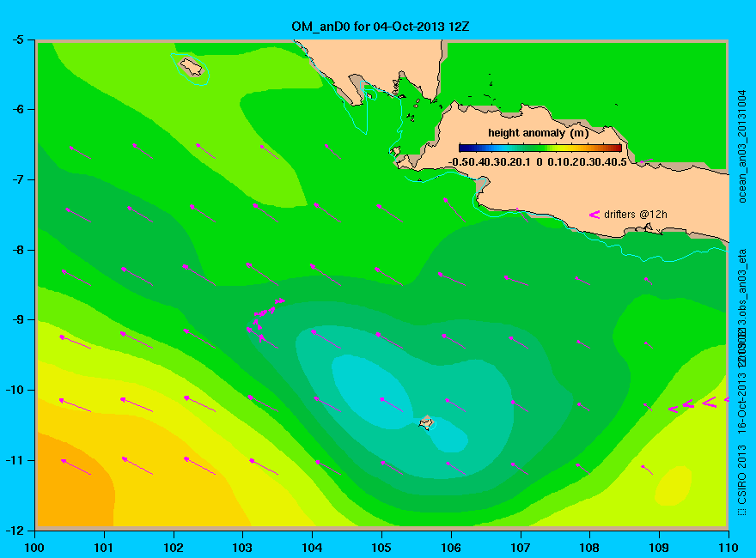Click the drifters @12h legend label
Image resolution: width=756 pixels, height=558 pixels.
click(x=636, y=214)
